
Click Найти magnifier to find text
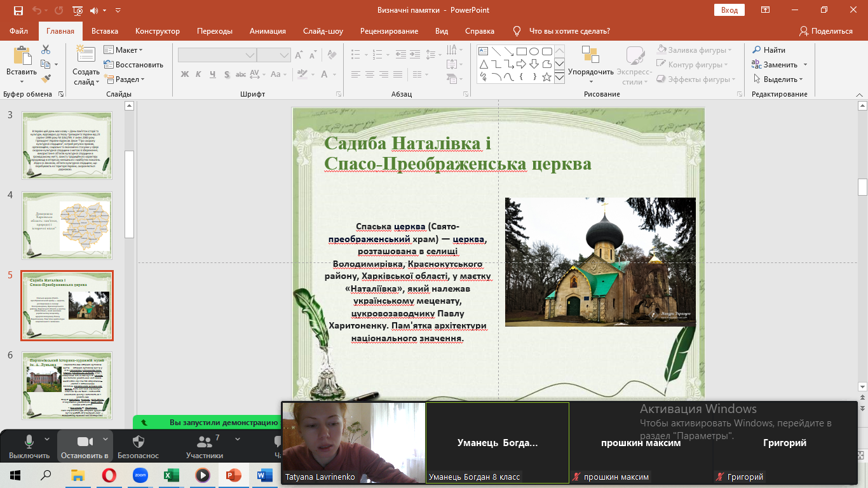pos(769,50)
